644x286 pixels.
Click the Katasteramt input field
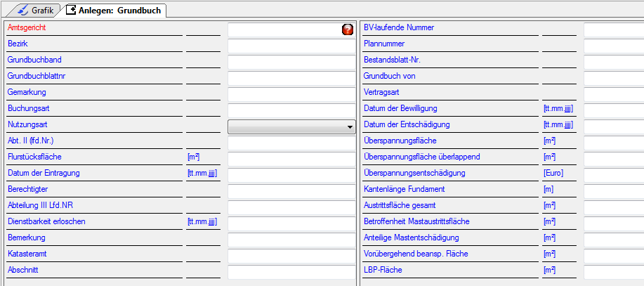click(x=291, y=256)
